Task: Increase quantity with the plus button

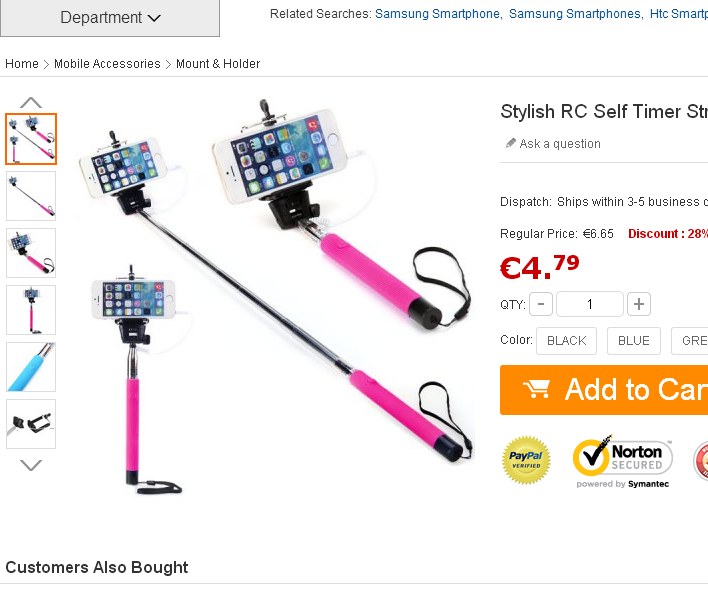Action: (x=638, y=304)
